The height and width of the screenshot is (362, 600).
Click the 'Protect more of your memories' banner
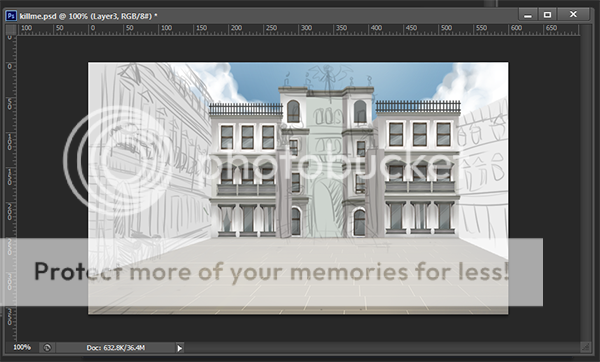(x=271, y=272)
